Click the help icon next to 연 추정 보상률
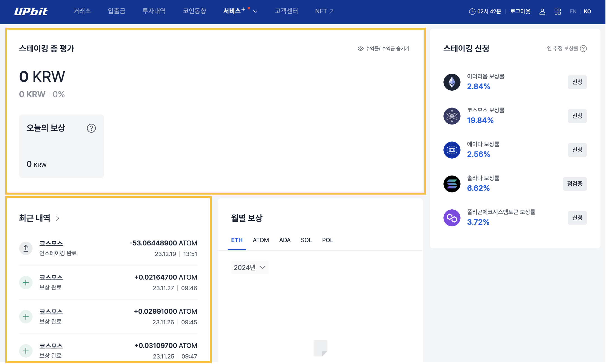 583,49
